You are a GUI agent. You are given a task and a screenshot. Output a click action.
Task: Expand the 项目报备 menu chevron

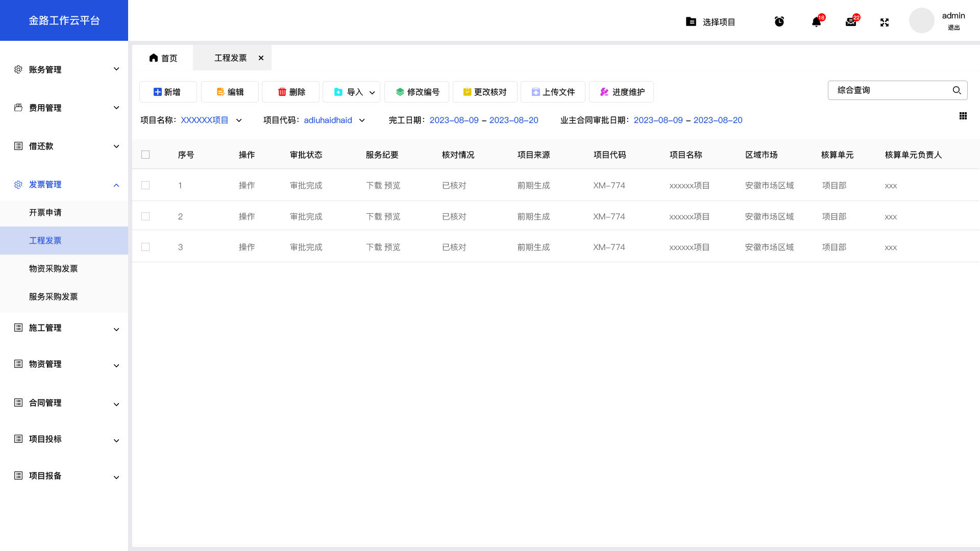(x=116, y=478)
